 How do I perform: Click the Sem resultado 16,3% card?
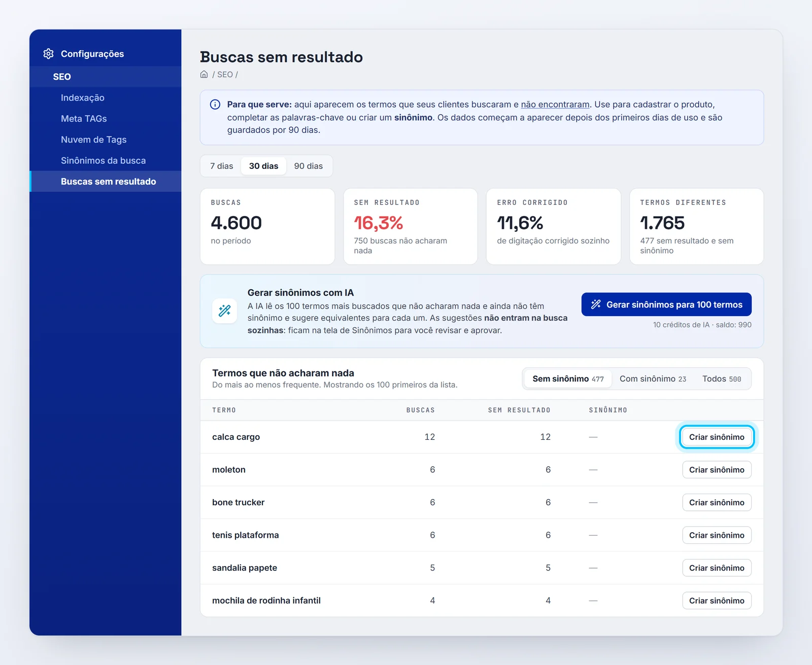tap(411, 226)
